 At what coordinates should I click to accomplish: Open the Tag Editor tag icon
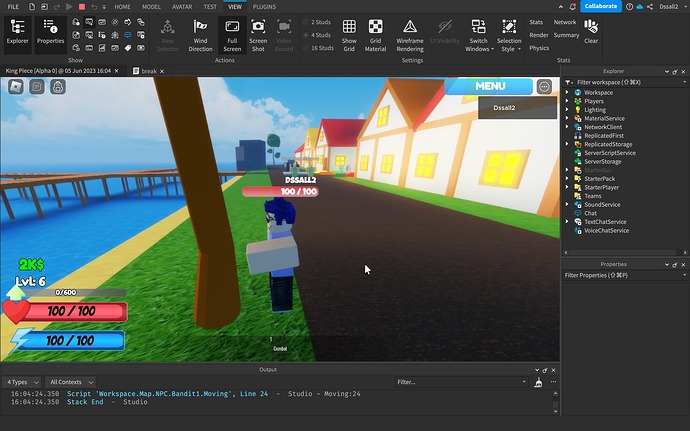tap(128, 48)
